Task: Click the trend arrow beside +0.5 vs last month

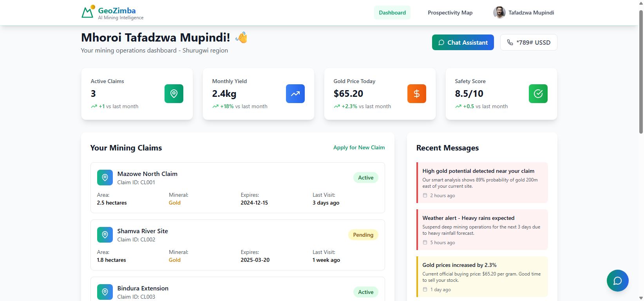Action: coord(458,106)
